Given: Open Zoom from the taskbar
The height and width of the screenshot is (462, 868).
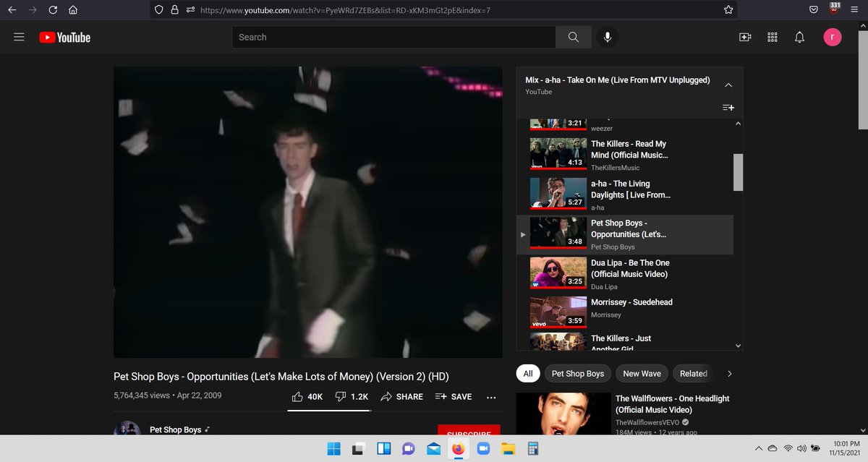Looking at the screenshot, I should point(482,449).
